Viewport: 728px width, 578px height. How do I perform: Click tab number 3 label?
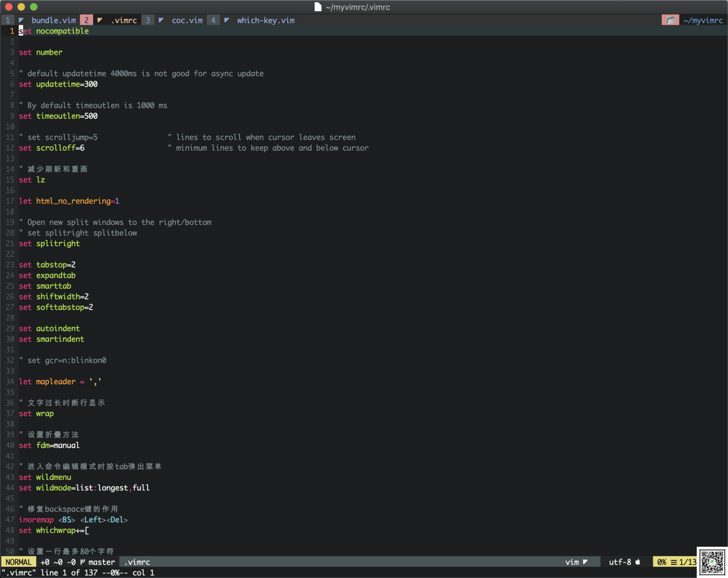[x=148, y=20]
